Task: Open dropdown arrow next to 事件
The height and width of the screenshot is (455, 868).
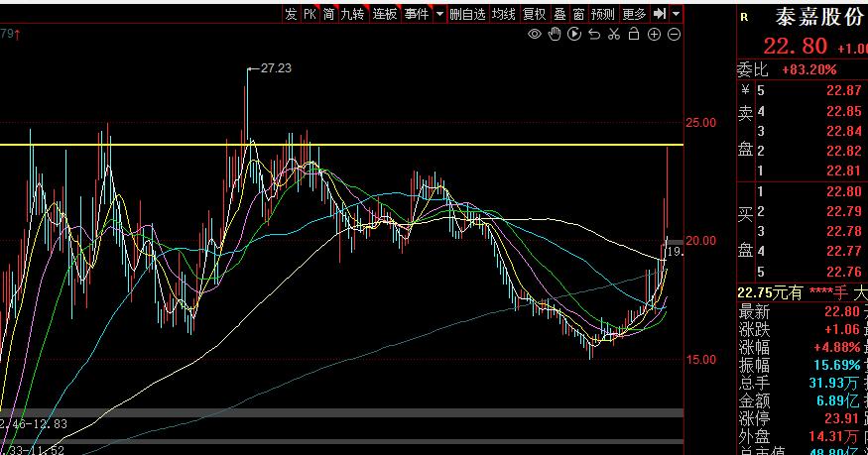Action: [439, 14]
